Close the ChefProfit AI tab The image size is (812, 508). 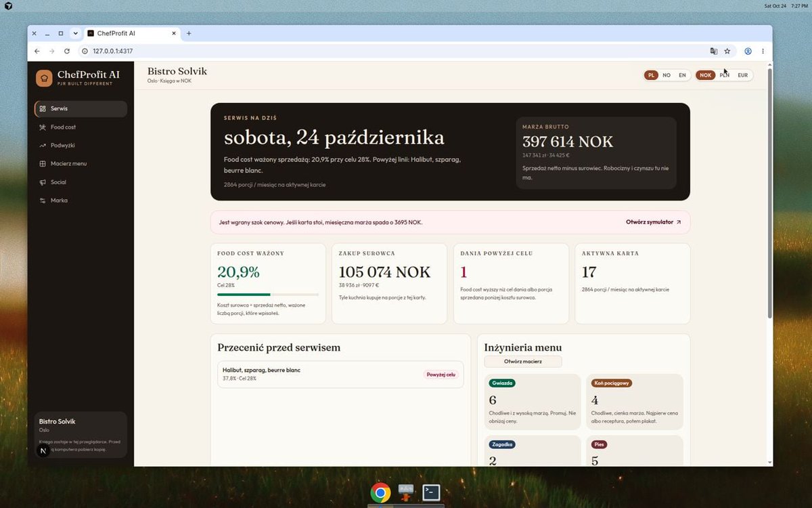pos(174,33)
